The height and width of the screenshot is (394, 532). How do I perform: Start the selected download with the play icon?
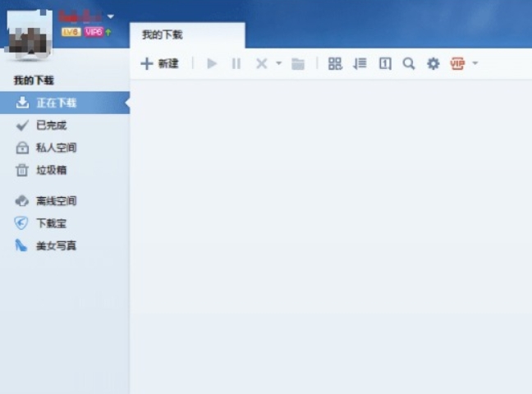coord(212,63)
